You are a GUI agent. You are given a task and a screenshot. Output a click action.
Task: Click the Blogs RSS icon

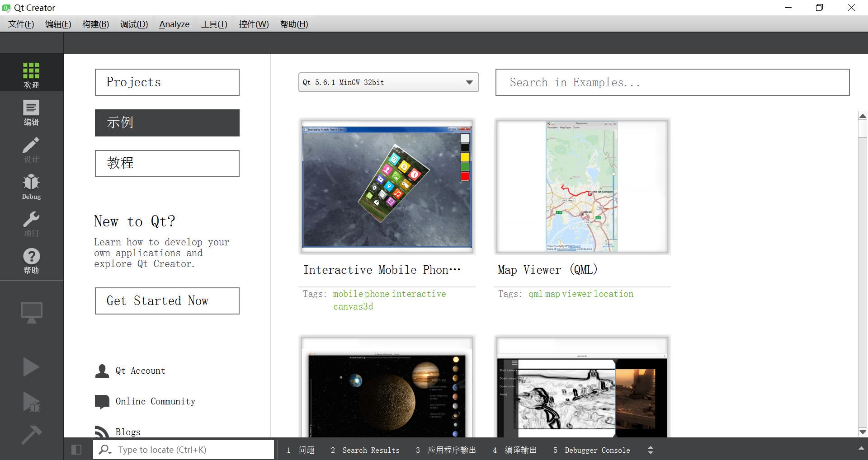click(102, 432)
